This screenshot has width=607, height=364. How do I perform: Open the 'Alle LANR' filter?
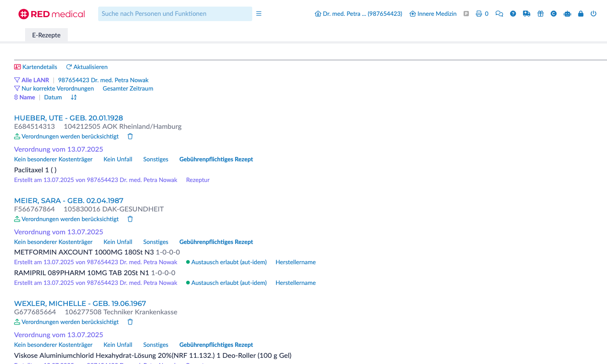coord(32,80)
